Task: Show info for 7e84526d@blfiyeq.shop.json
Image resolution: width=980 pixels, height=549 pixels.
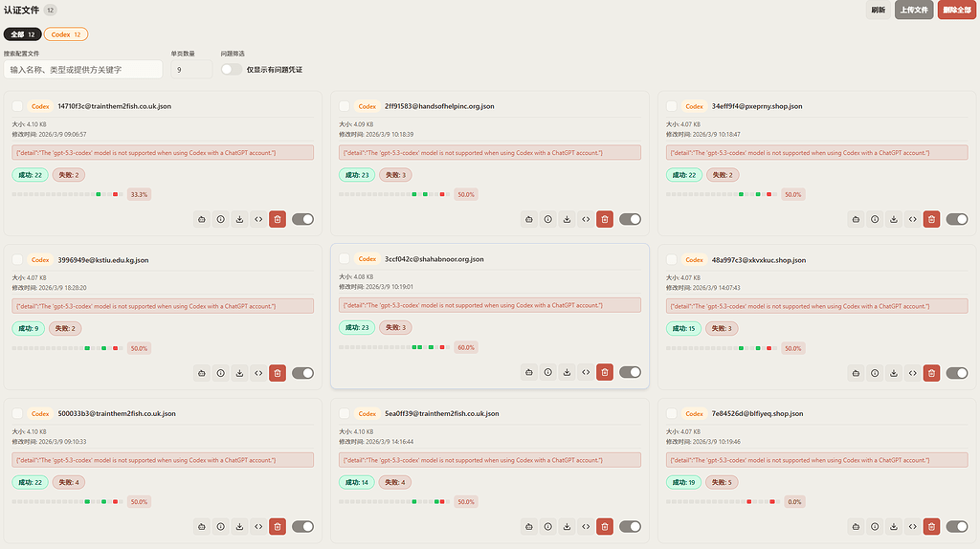Action: click(875, 526)
